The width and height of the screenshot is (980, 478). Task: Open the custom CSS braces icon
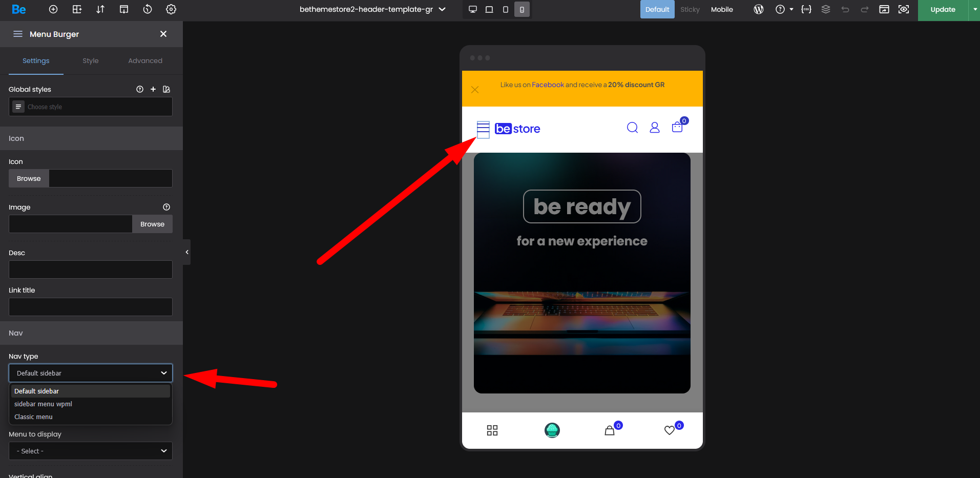[x=806, y=9]
